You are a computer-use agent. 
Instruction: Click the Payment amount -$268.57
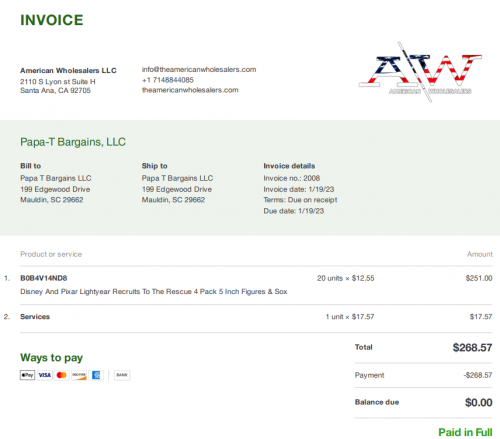point(478,375)
